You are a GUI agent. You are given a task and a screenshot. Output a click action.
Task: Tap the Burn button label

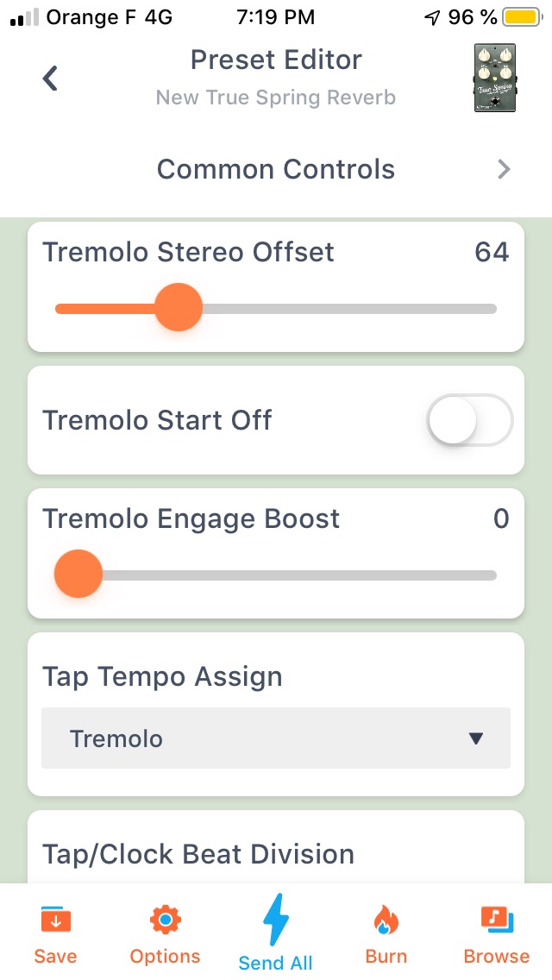click(386, 955)
